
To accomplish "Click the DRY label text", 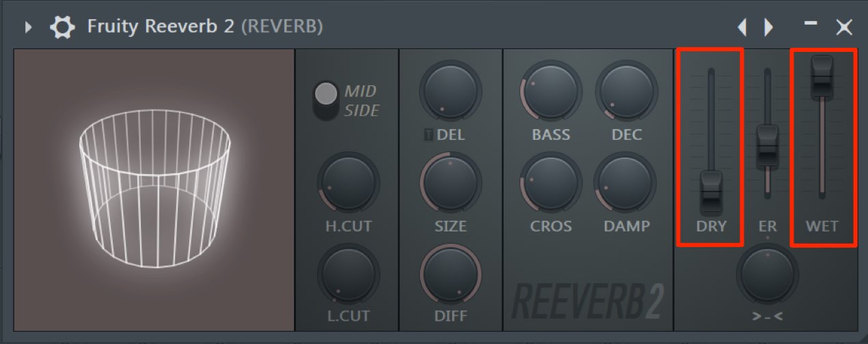I will (711, 227).
